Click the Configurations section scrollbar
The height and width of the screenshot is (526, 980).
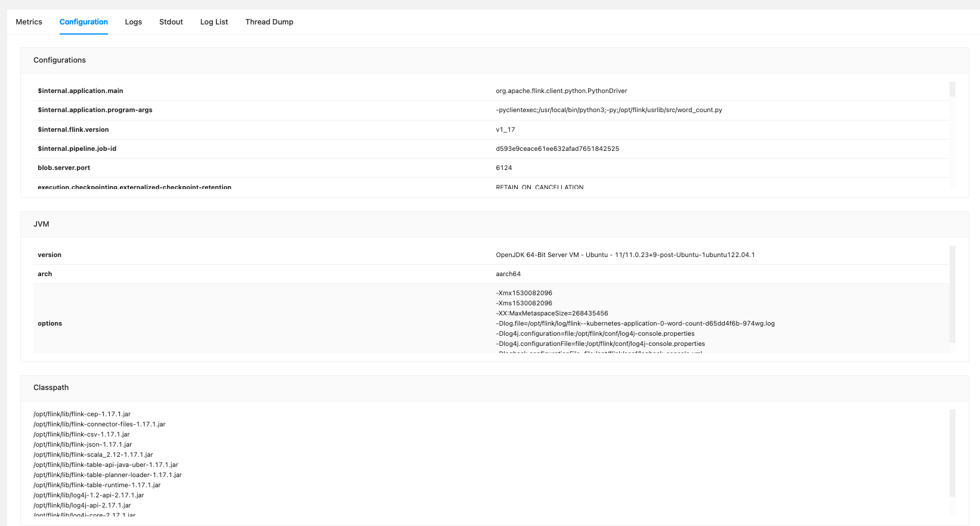point(953,89)
